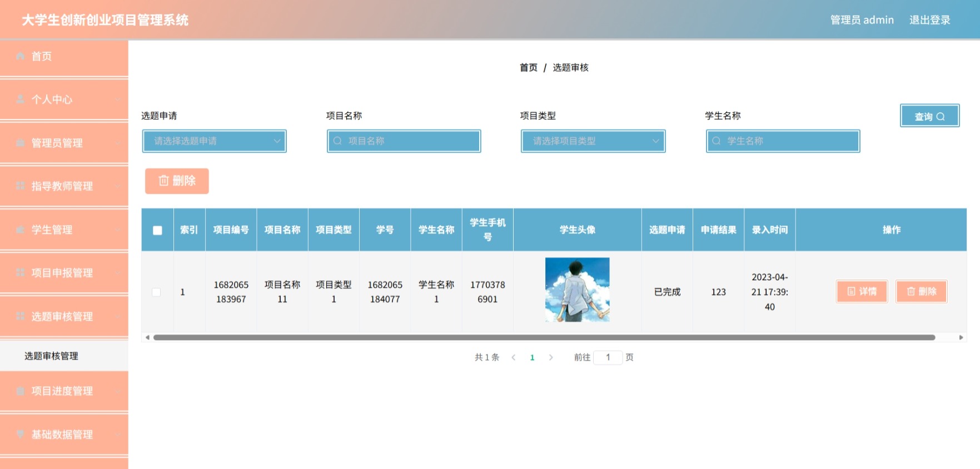980x469 pixels.
Task: Click the student avatar thumbnail
Action: click(x=578, y=290)
